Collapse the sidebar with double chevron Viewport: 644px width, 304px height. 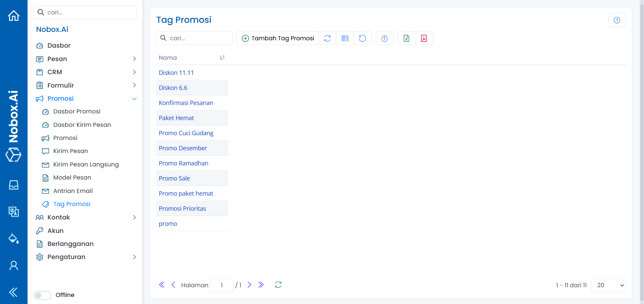pyautogui.click(x=14, y=292)
